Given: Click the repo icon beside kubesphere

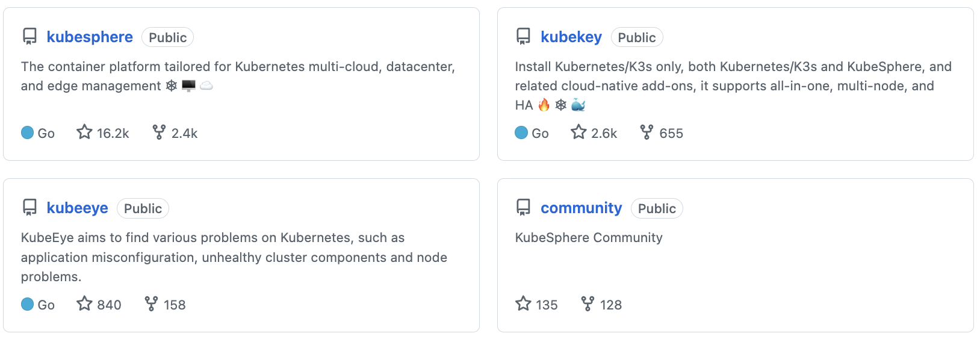Looking at the screenshot, I should [x=29, y=37].
